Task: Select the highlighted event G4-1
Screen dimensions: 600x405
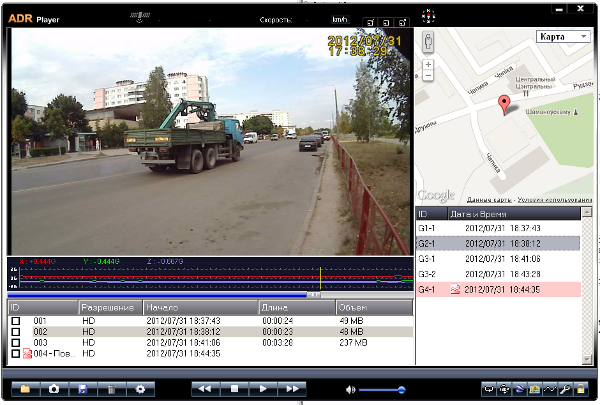Action: click(x=498, y=289)
